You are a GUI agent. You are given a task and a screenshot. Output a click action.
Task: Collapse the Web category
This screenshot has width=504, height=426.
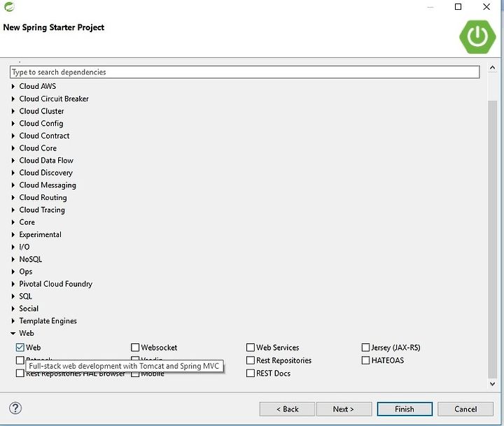[13, 333]
